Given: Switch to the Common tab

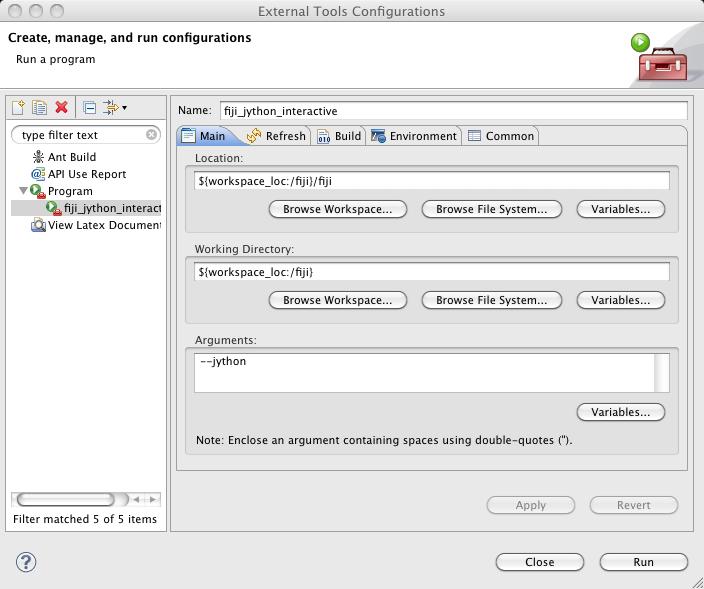Looking at the screenshot, I should [x=501, y=136].
